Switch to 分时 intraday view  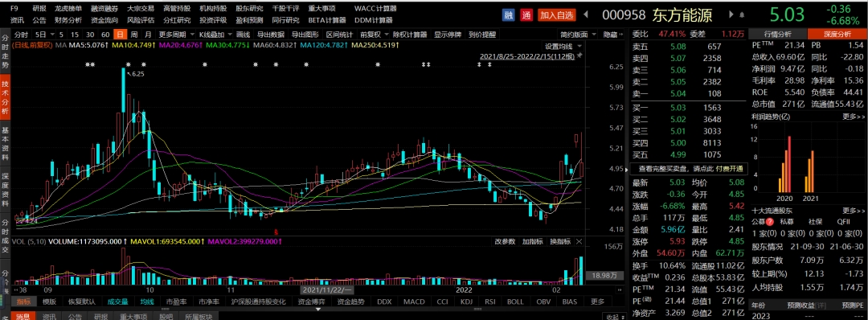coord(20,35)
